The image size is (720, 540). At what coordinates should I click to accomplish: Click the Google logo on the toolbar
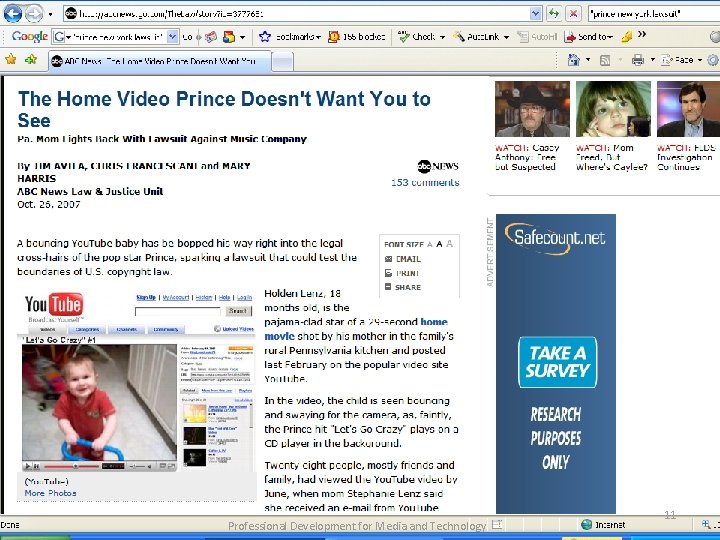pyautogui.click(x=30, y=36)
